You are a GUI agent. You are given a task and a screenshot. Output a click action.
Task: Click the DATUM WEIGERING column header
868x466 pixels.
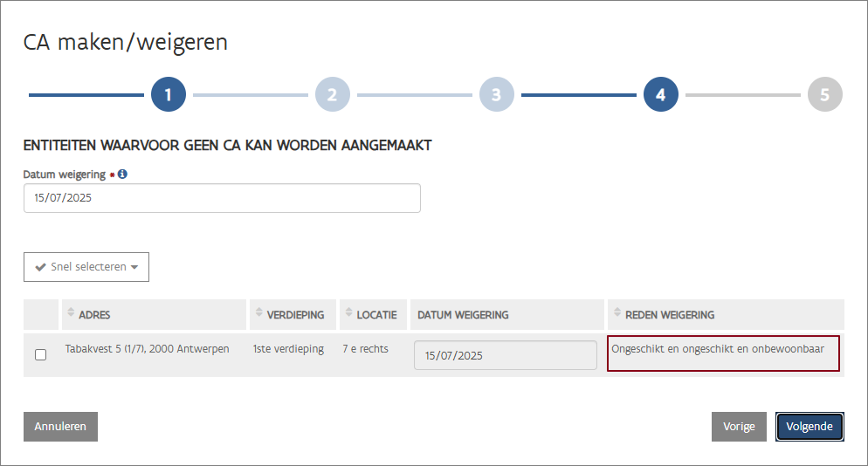tap(463, 314)
